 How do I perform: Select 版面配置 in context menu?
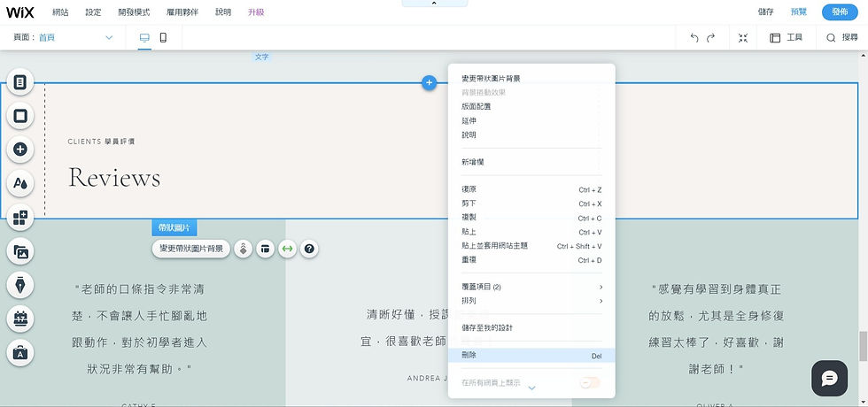click(531, 106)
